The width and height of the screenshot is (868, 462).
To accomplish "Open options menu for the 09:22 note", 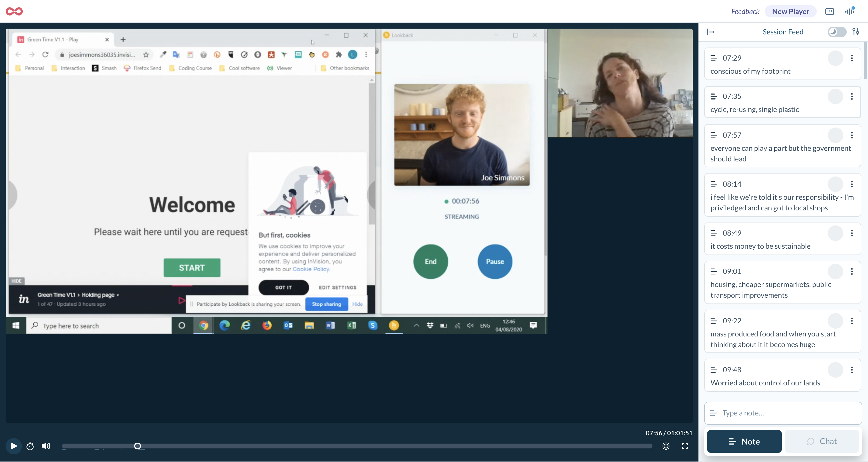I will (x=852, y=321).
